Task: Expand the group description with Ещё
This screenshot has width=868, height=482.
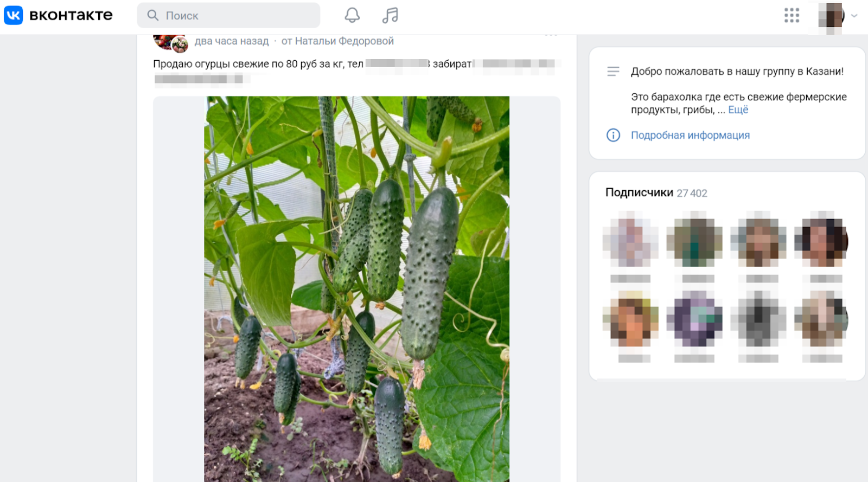Action: pyautogui.click(x=738, y=110)
